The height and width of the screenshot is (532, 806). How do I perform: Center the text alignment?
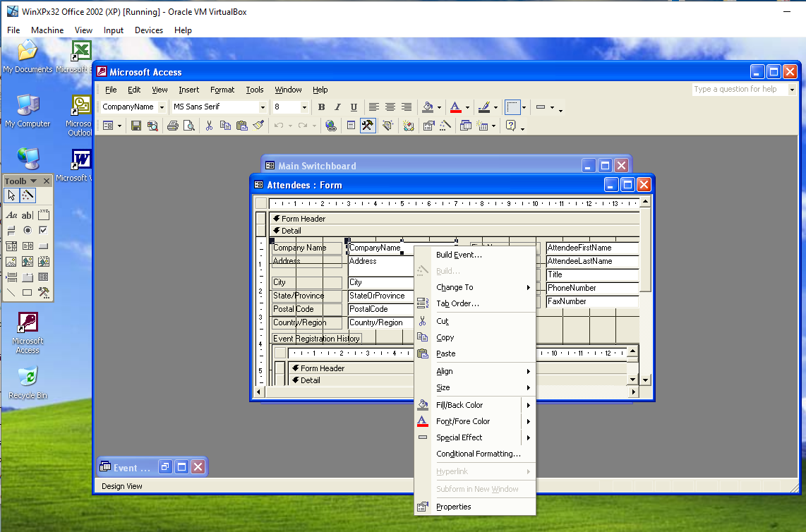tap(390, 107)
